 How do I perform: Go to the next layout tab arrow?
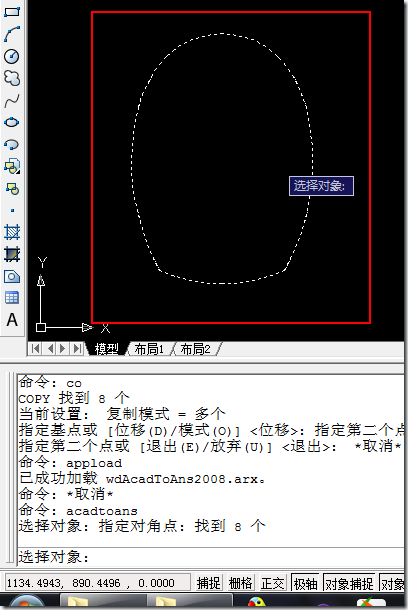point(62,348)
